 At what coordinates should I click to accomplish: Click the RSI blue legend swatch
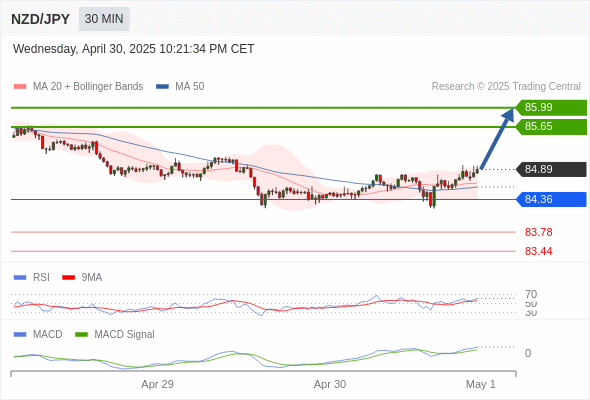tap(20, 278)
